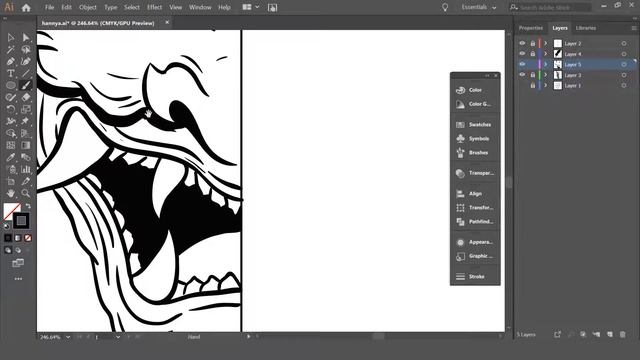This screenshot has height=360, width=640.
Task: Switch to the Properties tab
Action: (531, 28)
